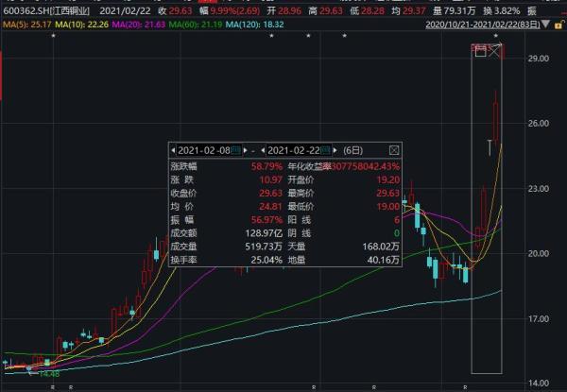Step end date 2021-02-22 back one day
Image resolution: width=567 pixels, height=392 pixels.
click(x=263, y=150)
